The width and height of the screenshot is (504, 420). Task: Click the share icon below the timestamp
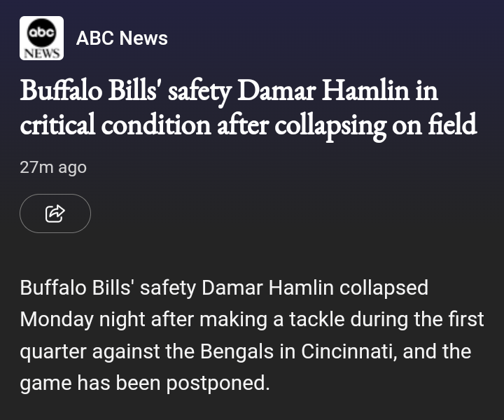[55, 213]
